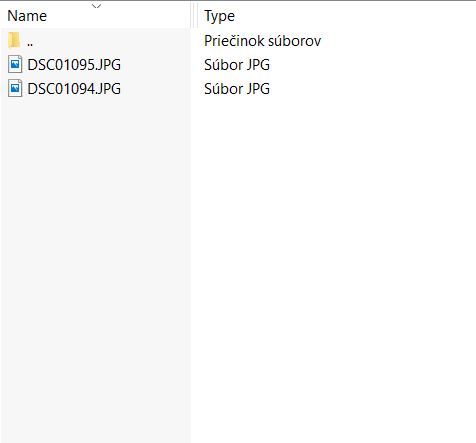
Task: Click blank row space right of ".." entry
Action: pos(112,41)
